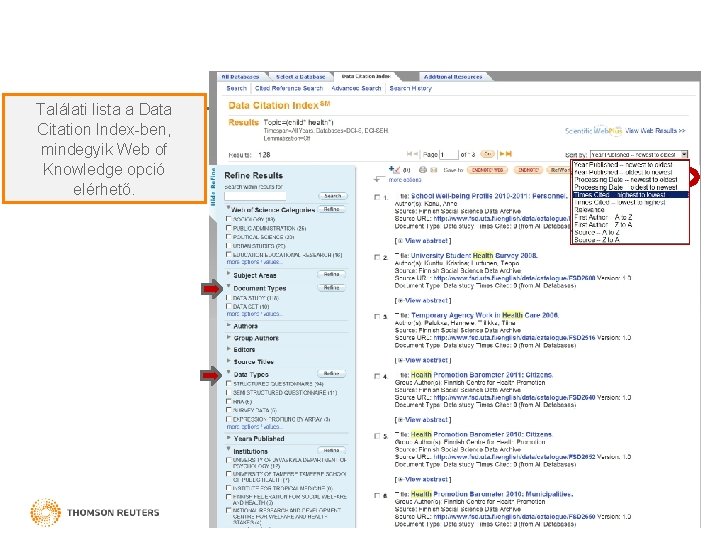This screenshot has height=540, width=720.
Task: Select Times Cited highest to lowest option
Action: tap(630, 195)
